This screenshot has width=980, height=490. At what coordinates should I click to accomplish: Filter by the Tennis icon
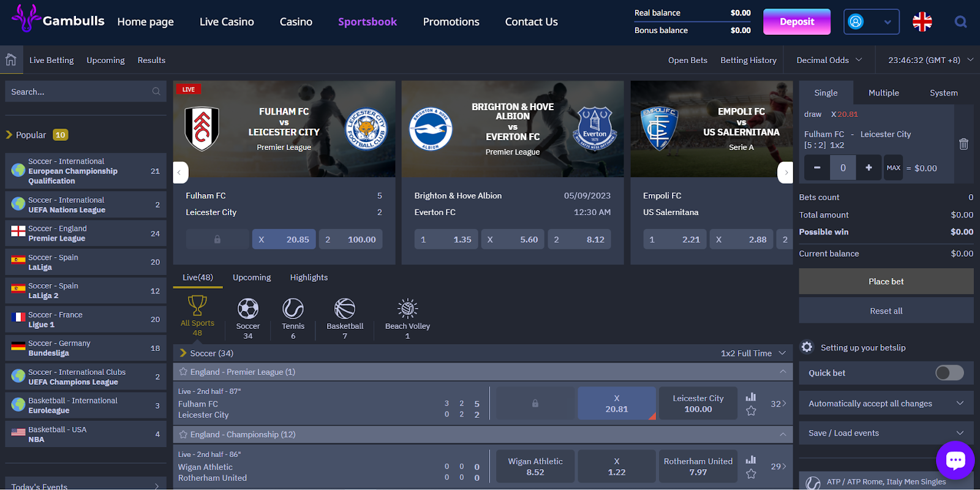(293, 309)
